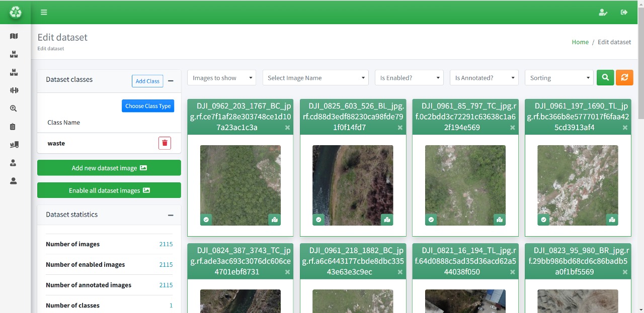Click the 'Number of images' statistic label
This screenshot has height=313, width=644.
pyautogui.click(x=72, y=244)
